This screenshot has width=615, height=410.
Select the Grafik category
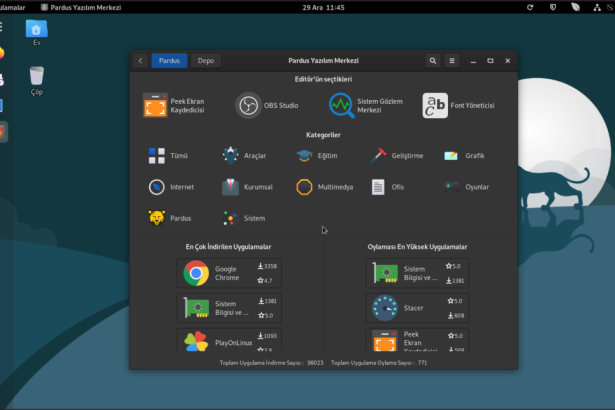click(x=464, y=156)
